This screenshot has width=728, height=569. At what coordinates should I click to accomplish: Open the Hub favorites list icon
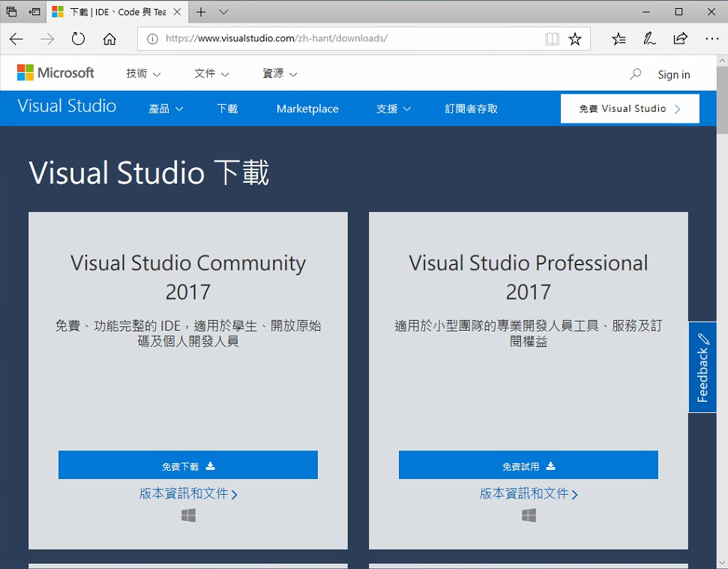pyautogui.click(x=619, y=39)
